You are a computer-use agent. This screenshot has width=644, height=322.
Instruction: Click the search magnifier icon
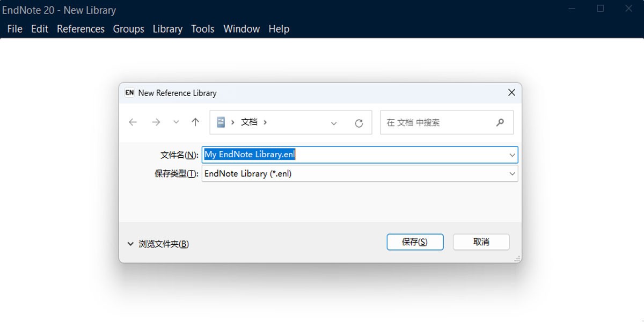click(x=500, y=122)
